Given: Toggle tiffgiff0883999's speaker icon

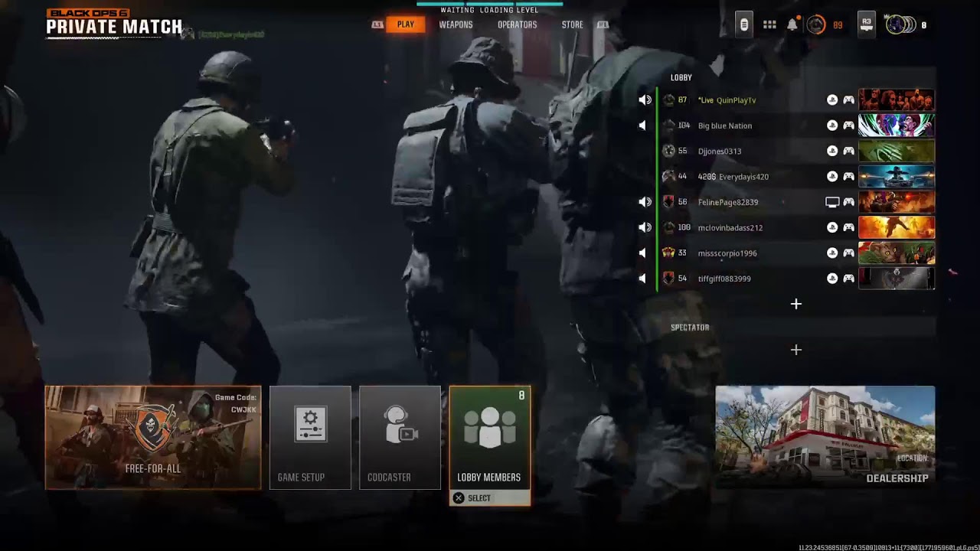Looking at the screenshot, I should point(642,279).
